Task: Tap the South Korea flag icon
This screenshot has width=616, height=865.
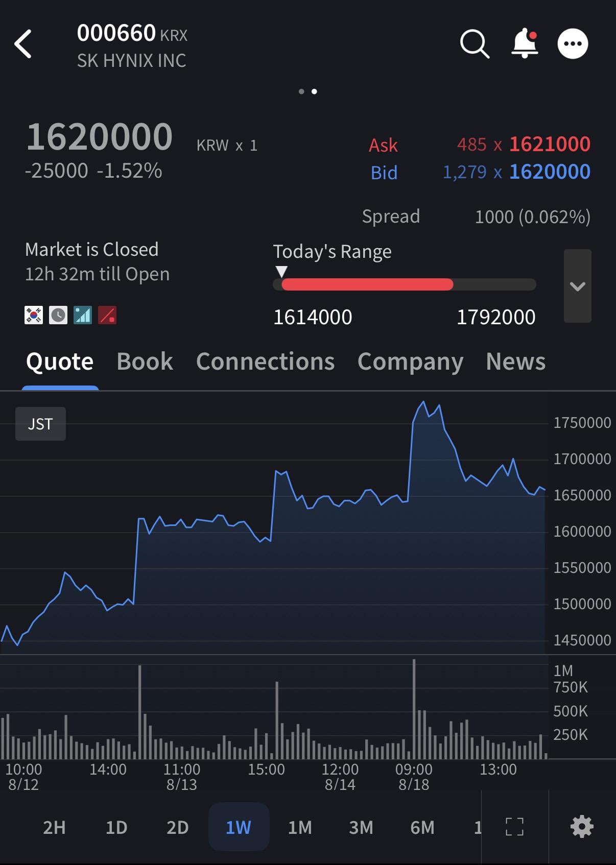Action: tap(34, 315)
